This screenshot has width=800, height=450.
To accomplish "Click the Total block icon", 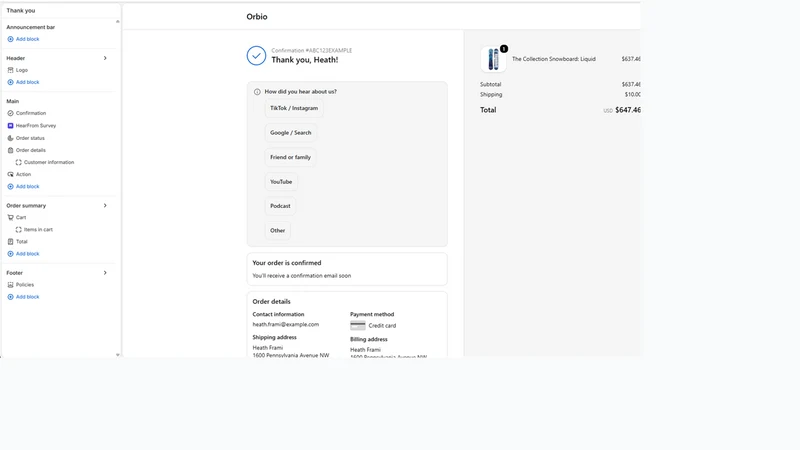I will [10, 242].
